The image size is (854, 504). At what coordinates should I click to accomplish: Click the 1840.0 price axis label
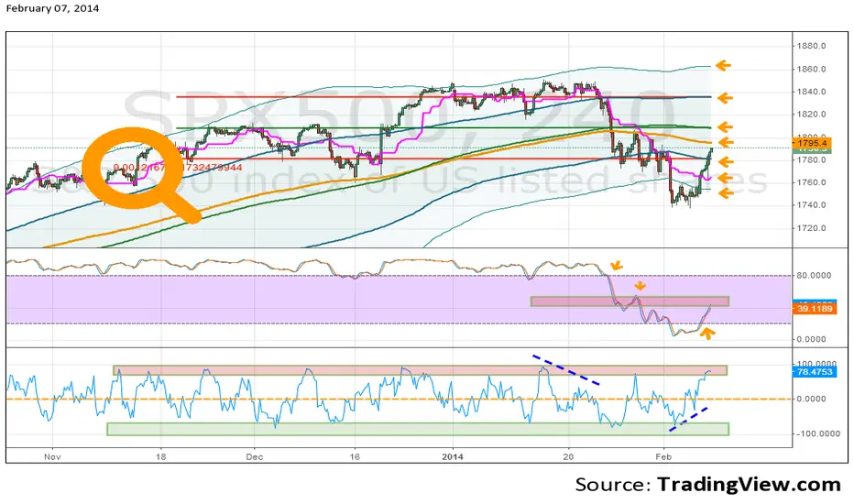(812, 92)
